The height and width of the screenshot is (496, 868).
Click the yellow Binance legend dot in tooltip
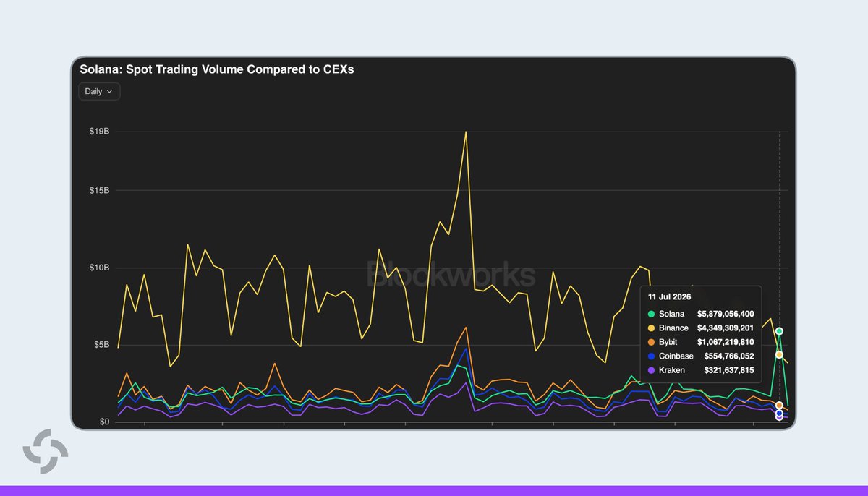[x=651, y=328]
